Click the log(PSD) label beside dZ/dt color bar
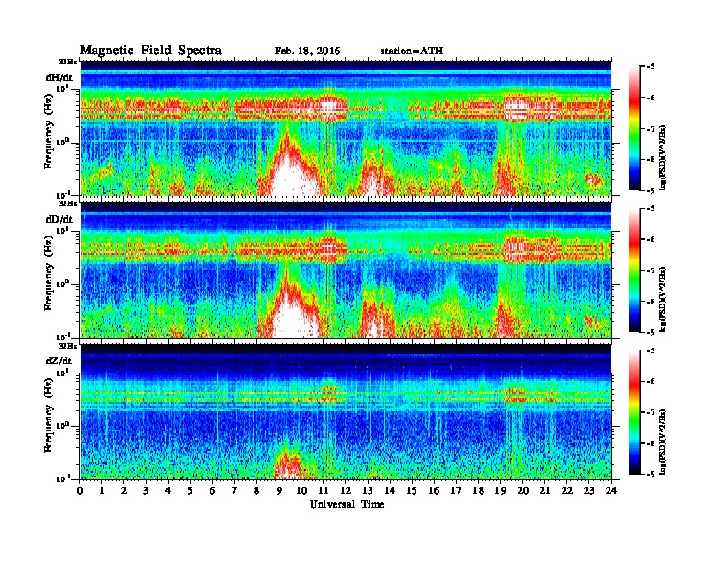The height and width of the screenshot is (563, 728). [664, 442]
